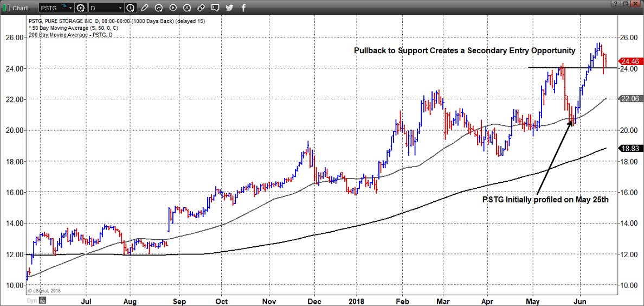Screen dimensions: 644x306
Task: Open the time template clock menu
Action: point(131,8)
